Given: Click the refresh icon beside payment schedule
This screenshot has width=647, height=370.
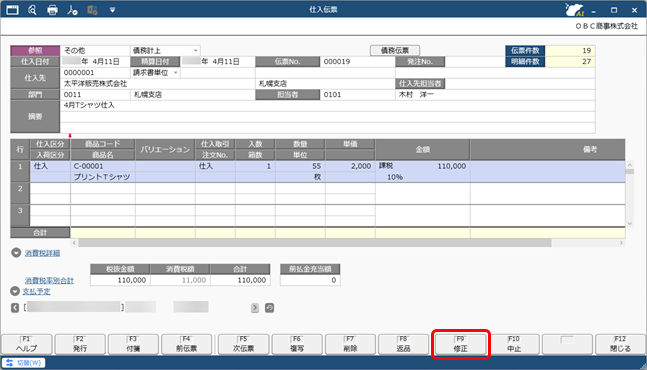Looking at the screenshot, I should (x=269, y=308).
